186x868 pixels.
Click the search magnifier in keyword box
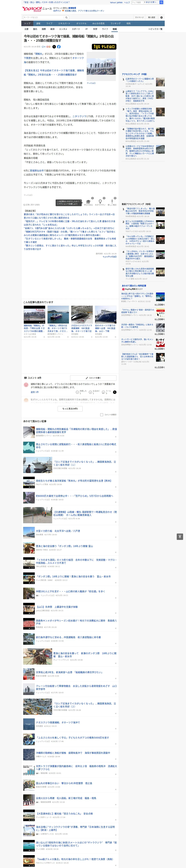[x=66, y=18]
